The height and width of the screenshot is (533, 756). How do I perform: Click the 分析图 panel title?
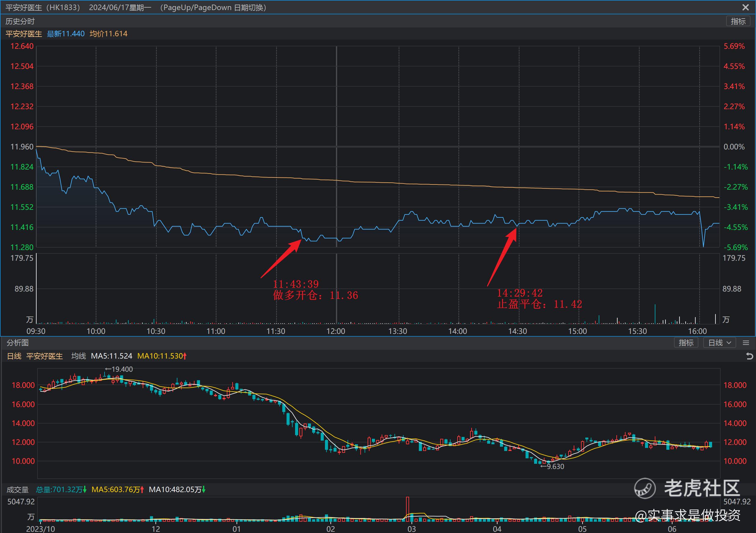tap(17, 343)
